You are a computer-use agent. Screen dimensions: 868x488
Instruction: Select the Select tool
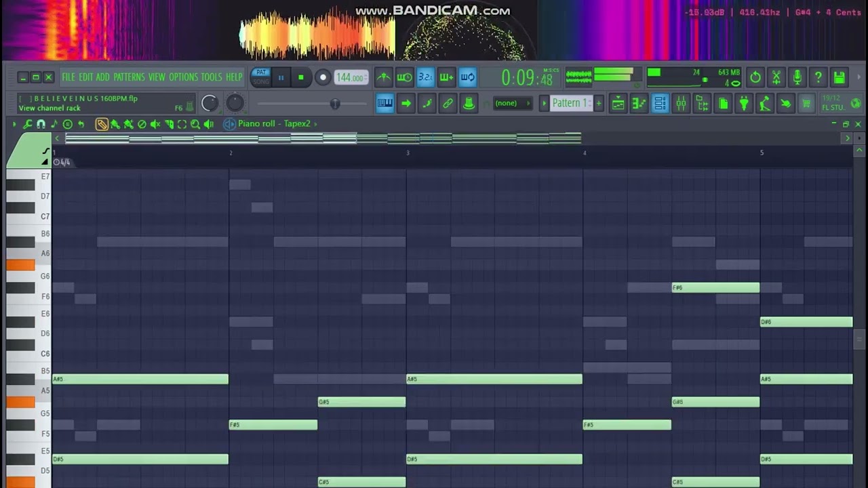click(x=182, y=124)
